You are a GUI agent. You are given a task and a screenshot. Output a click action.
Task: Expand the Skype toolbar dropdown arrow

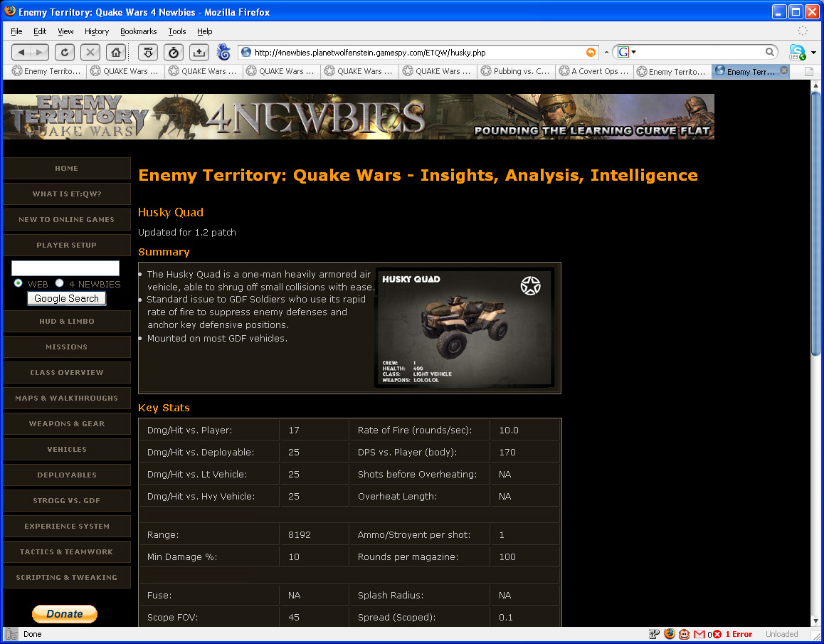pyautogui.click(x=813, y=53)
